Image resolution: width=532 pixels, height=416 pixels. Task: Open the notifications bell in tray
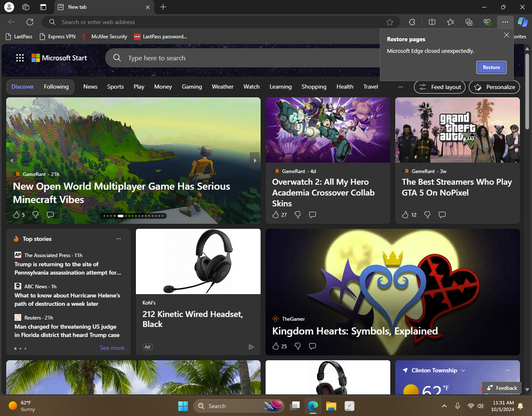click(x=520, y=406)
